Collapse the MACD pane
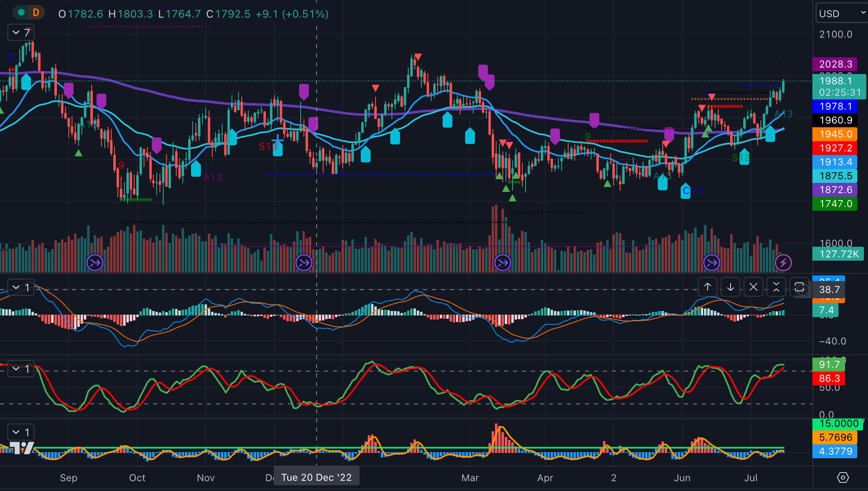868x491 pixels. coord(776,287)
